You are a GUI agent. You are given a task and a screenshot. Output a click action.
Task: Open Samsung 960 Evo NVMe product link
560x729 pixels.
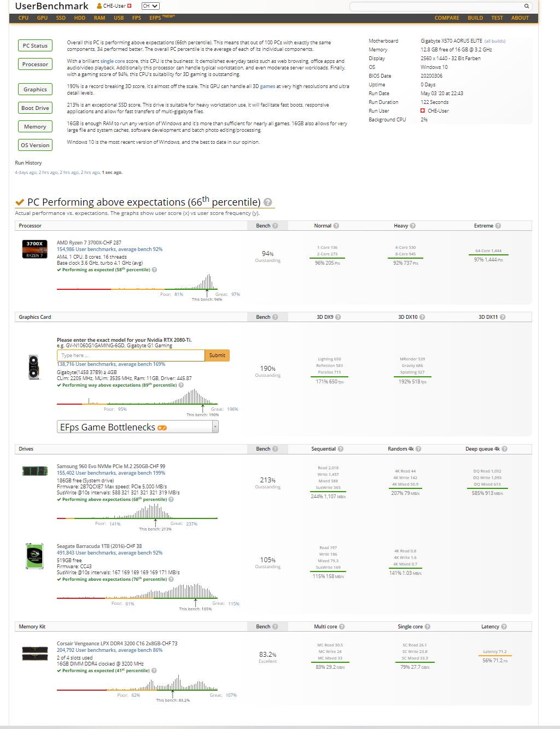[x=111, y=466]
